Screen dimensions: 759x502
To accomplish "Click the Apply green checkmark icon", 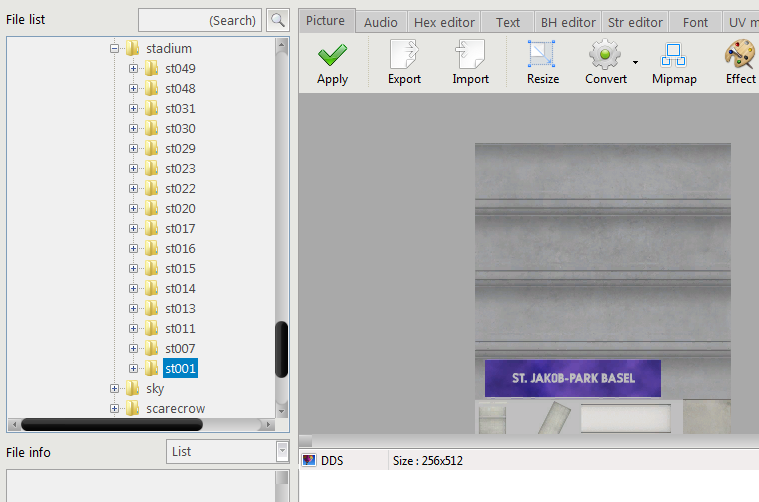I will [x=332, y=55].
